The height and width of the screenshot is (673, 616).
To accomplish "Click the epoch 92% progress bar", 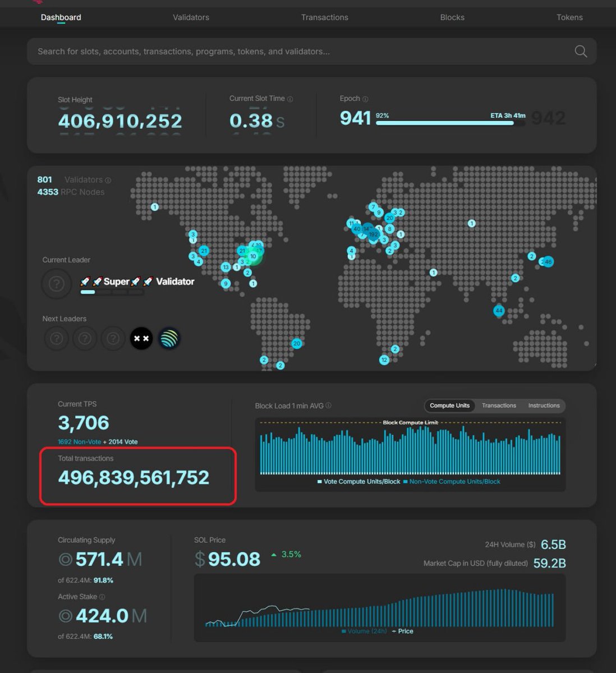I will pos(450,123).
